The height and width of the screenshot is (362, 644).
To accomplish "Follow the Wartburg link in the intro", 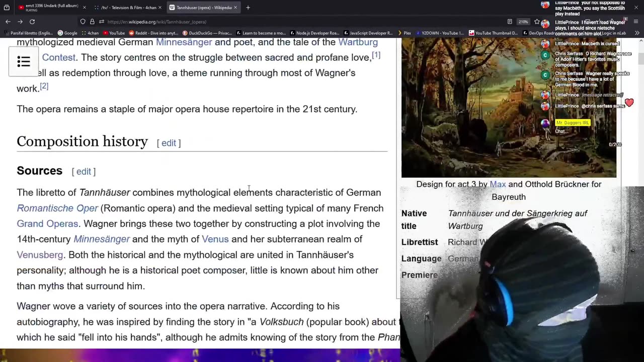I will 358,42.
